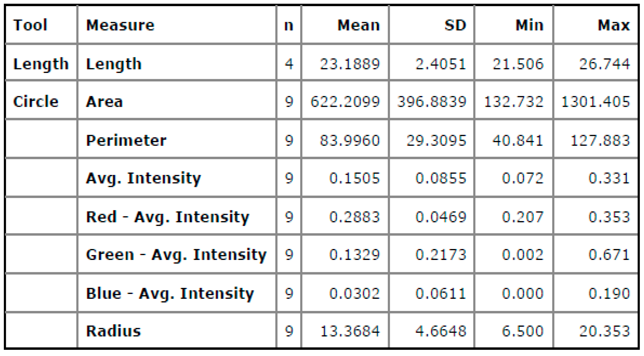644x356 pixels.
Task: Click the Area mean value 622.2099
Action: pyautogui.click(x=345, y=102)
